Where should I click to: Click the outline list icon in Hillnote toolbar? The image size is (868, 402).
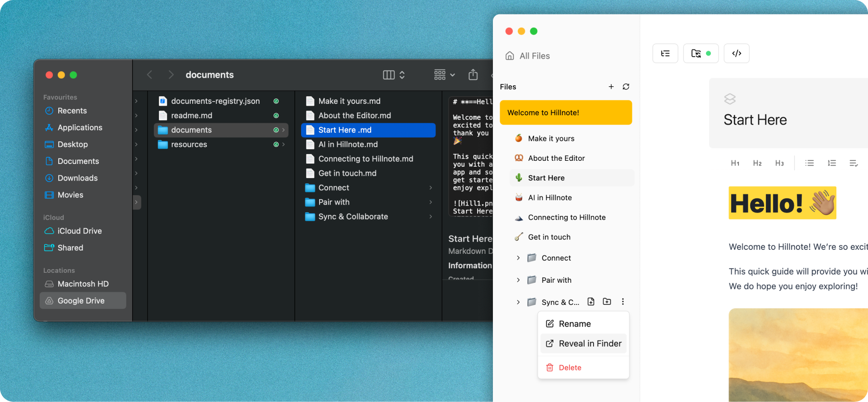point(665,53)
